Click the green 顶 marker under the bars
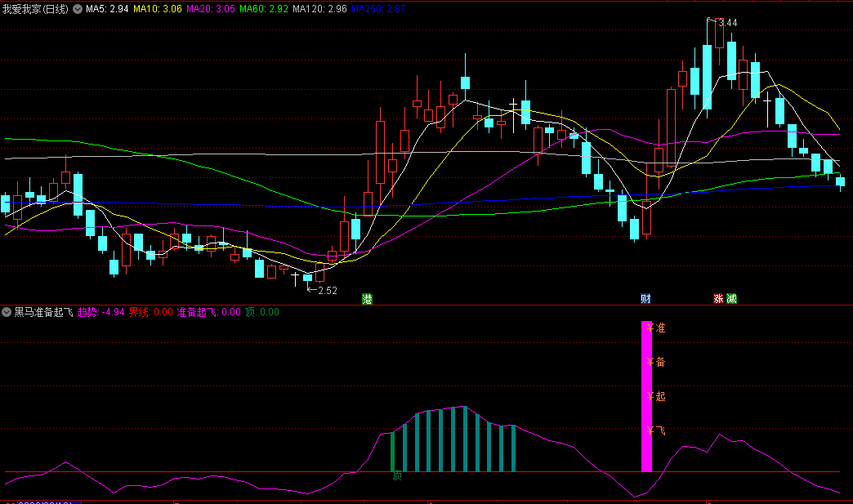Screen dimensions: 853x504 pos(397,476)
